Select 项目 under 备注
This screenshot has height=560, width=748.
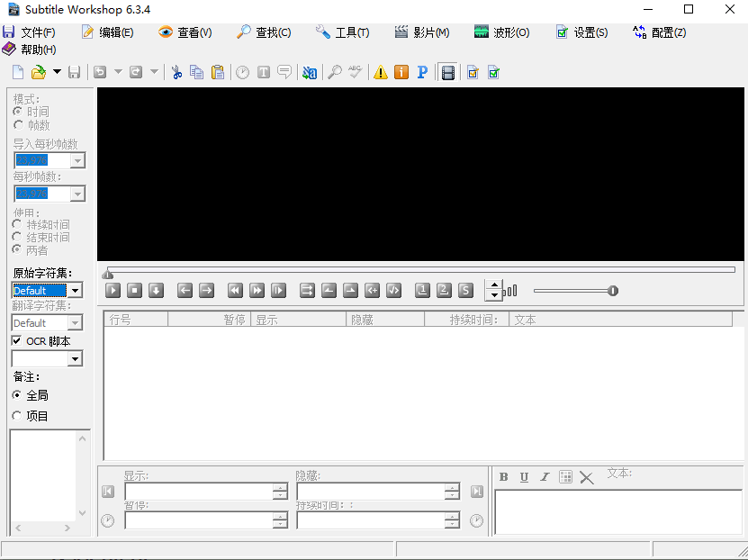pyautogui.click(x=17, y=416)
